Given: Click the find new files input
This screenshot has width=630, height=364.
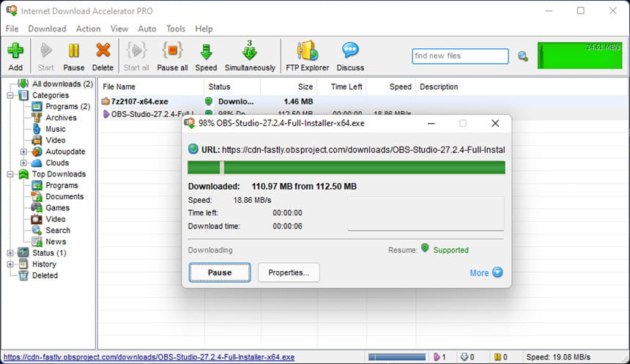Looking at the screenshot, I should pyautogui.click(x=460, y=56).
